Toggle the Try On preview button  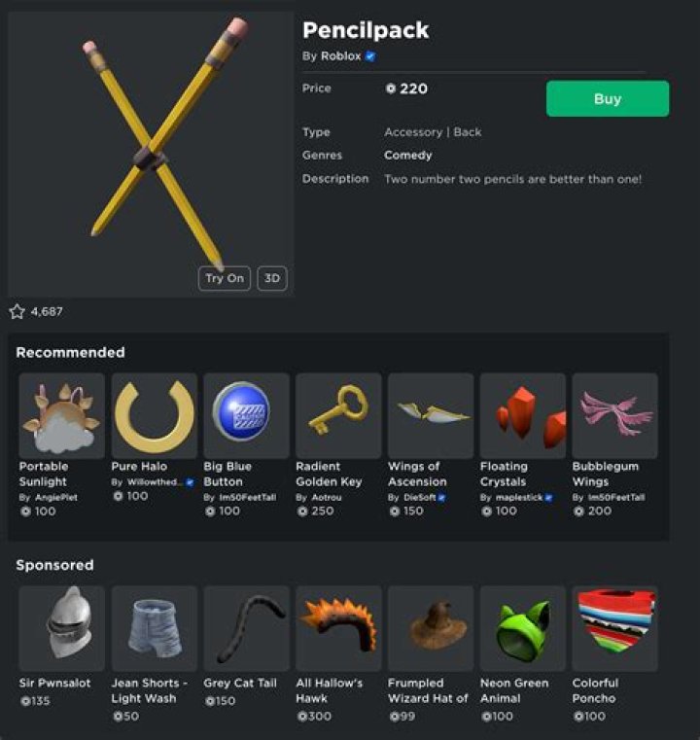[x=224, y=278]
